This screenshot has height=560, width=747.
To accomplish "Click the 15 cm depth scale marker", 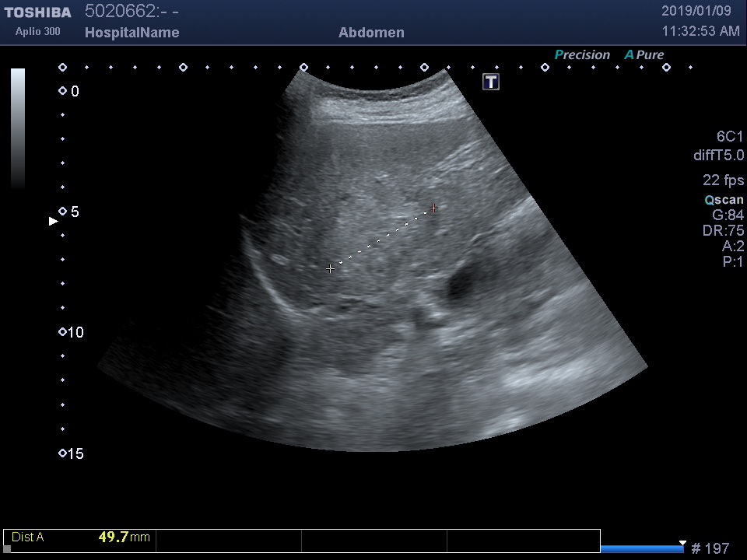I will pyautogui.click(x=63, y=453).
